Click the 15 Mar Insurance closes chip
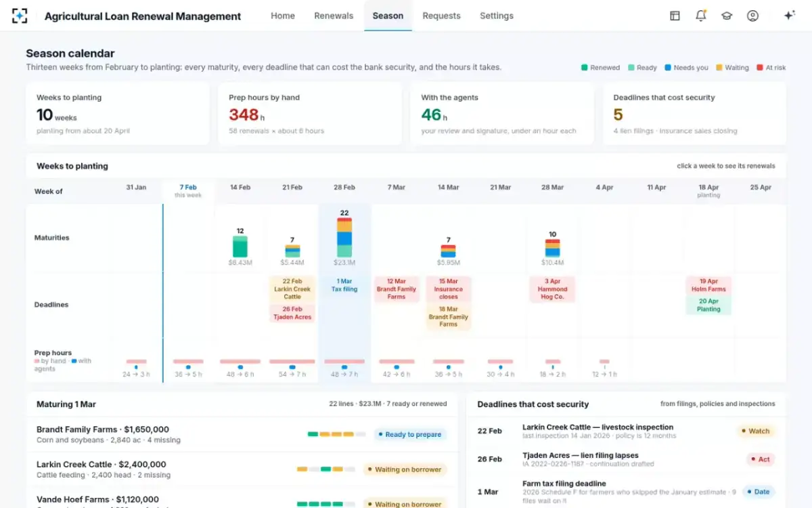812x508 pixels. click(x=449, y=289)
